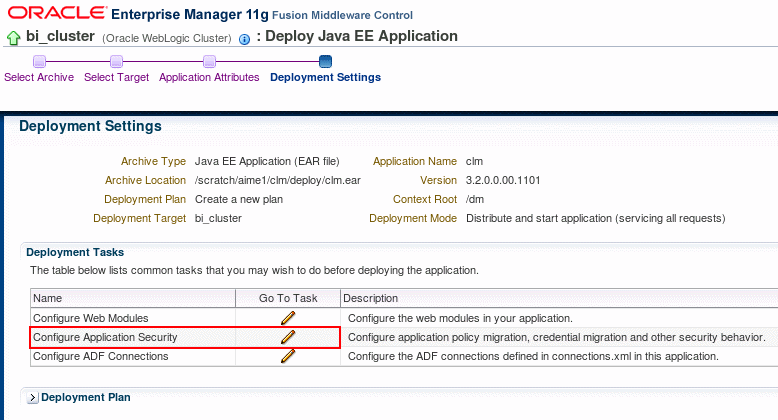This screenshot has height=420, width=778.
Task: Go to the Select Target step
Action: 117,77
